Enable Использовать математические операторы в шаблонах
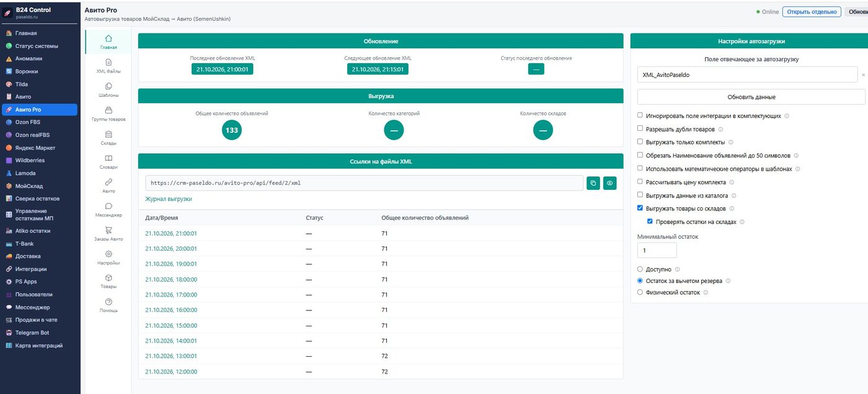868x394 pixels. 640,169
